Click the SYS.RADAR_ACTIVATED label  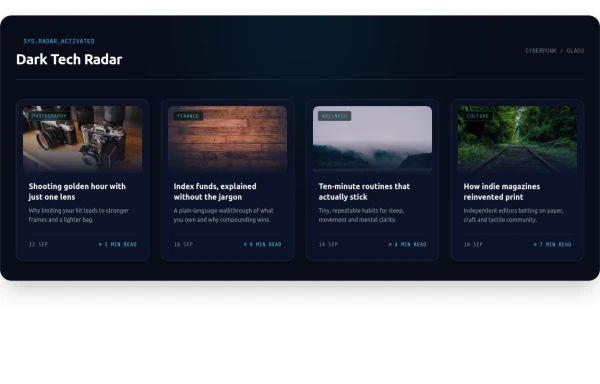(x=59, y=41)
